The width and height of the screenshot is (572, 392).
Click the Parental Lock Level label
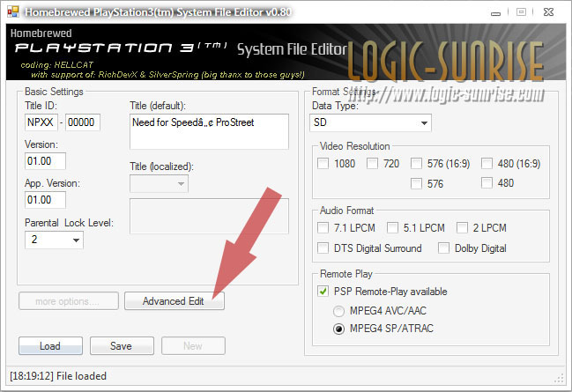pos(69,223)
